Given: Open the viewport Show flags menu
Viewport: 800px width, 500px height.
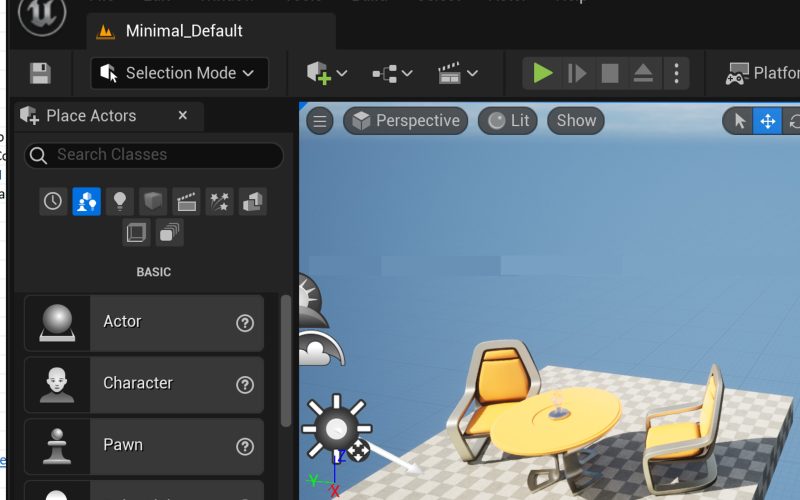Looking at the screenshot, I should [576, 121].
